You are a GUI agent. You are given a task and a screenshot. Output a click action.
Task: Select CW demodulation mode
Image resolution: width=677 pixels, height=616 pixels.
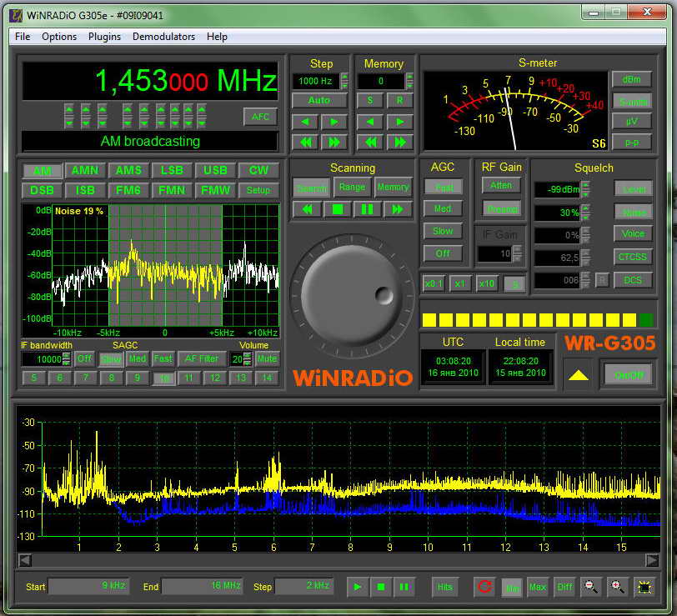[258, 171]
